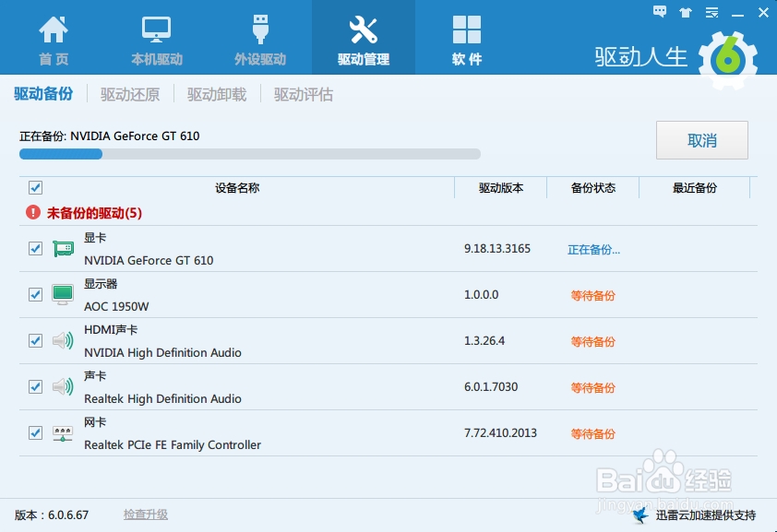Toggle the select-all checkbox in the table header
Screen dimensions: 777x532
pos(35,187)
